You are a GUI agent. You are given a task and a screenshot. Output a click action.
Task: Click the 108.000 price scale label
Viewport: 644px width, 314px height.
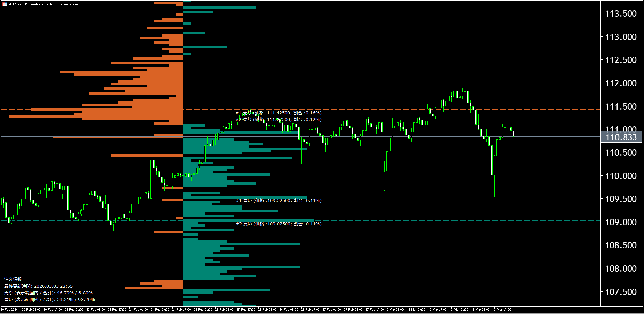pos(621,269)
